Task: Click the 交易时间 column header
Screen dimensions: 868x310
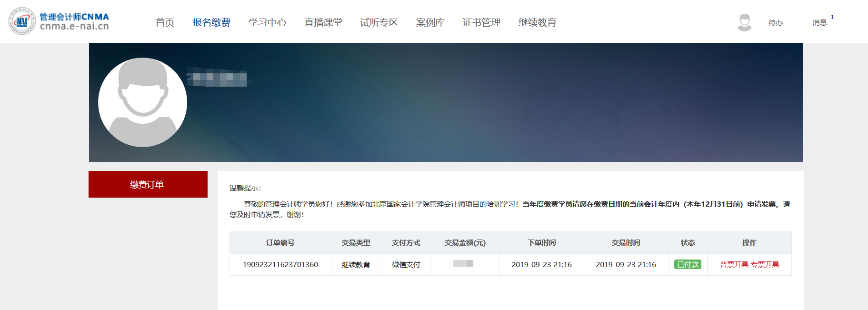Action: click(x=626, y=243)
